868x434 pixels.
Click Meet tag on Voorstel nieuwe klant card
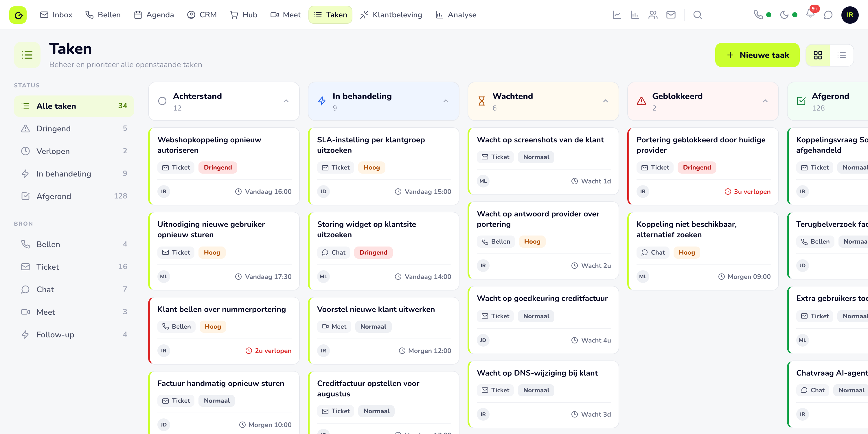334,327
